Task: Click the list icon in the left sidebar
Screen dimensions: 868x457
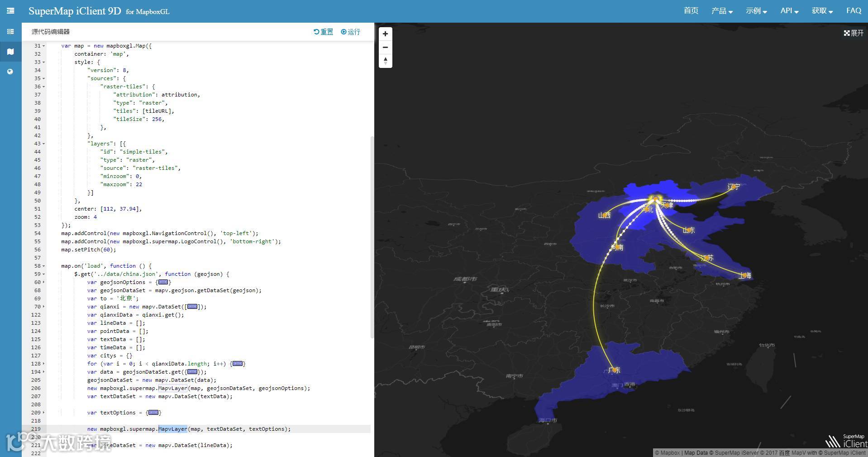Action: pyautogui.click(x=10, y=32)
